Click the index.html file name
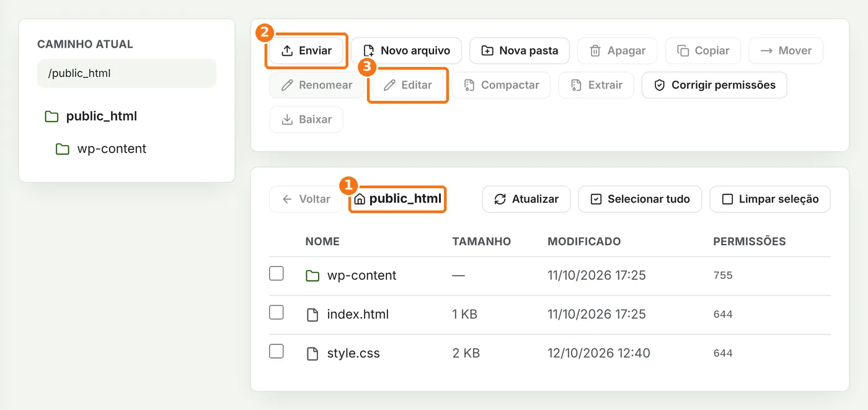The height and width of the screenshot is (410, 868). (358, 315)
